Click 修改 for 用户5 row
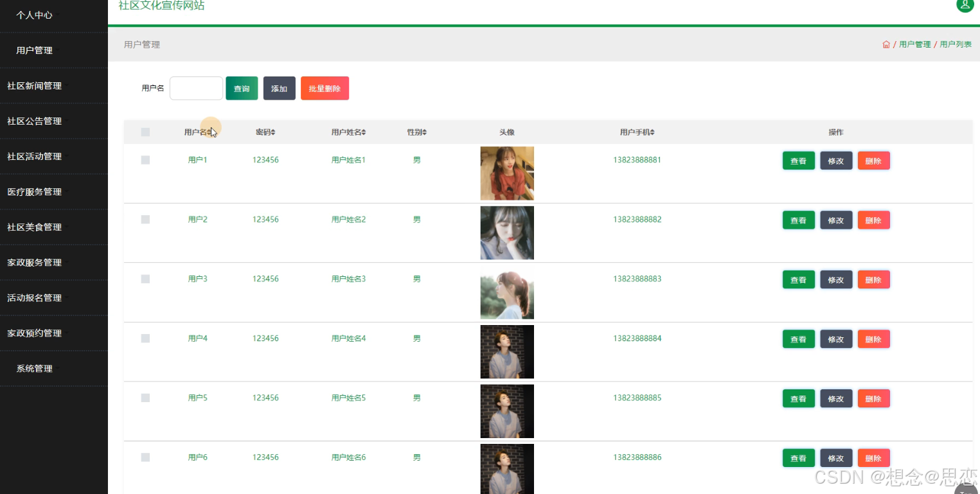 pos(836,398)
